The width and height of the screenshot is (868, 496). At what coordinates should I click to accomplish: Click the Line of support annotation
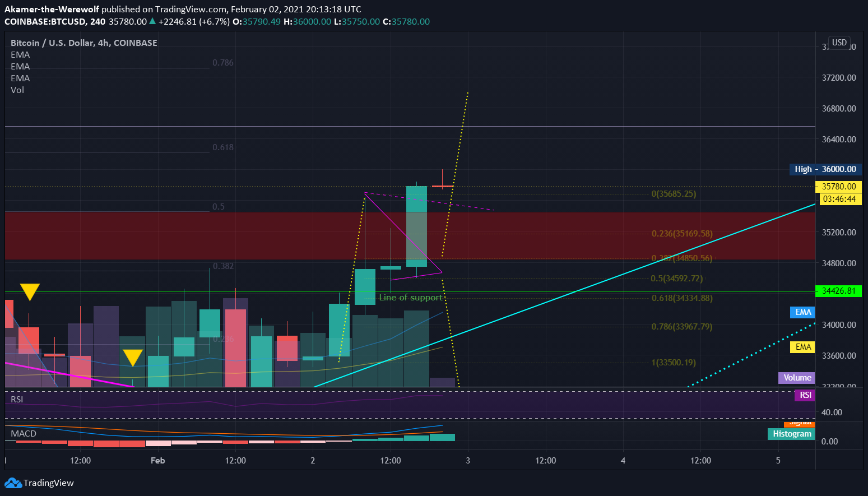(411, 297)
